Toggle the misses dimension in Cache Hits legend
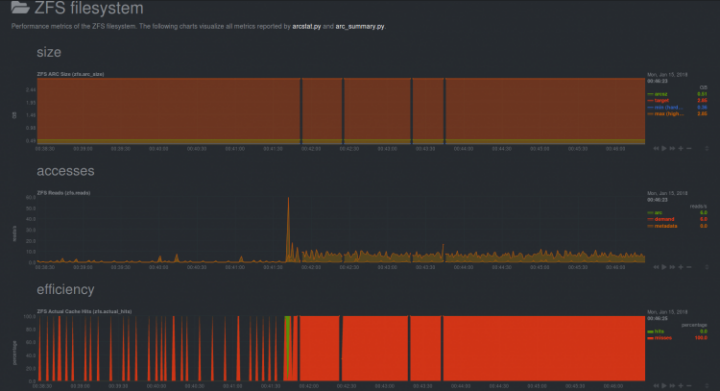The height and width of the screenshot is (391, 720). tap(659, 338)
